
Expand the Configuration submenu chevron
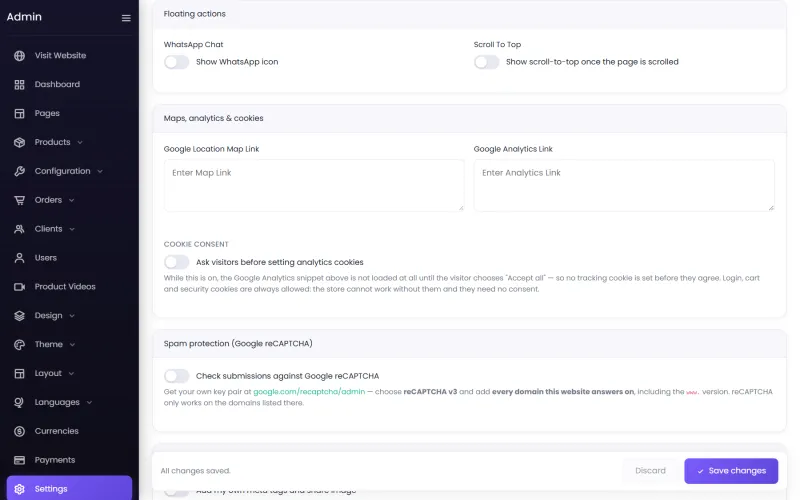click(x=100, y=171)
